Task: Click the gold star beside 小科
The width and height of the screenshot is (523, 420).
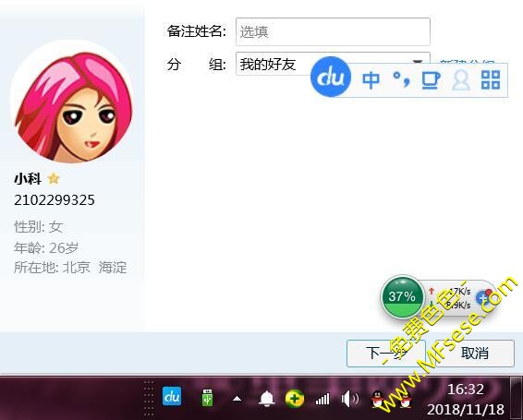Action: [54, 179]
